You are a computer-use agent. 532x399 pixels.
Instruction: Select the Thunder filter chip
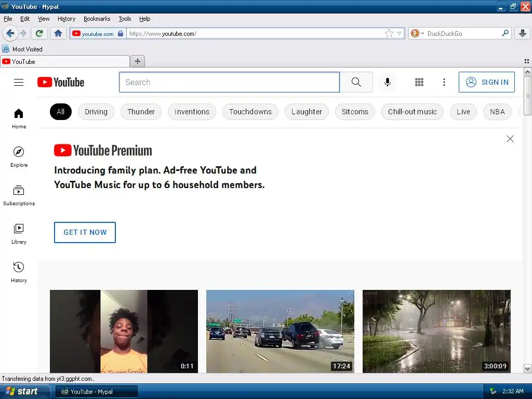click(x=141, y=112)
